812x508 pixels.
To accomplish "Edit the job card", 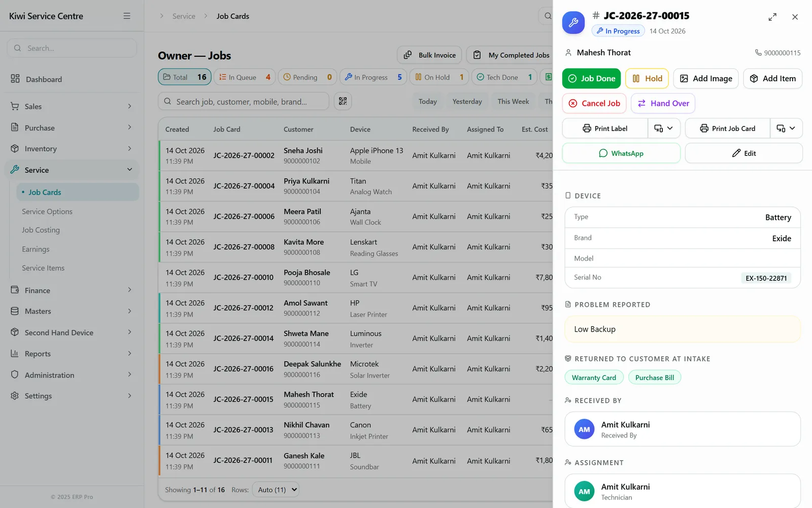I will (x=744, y=153).
